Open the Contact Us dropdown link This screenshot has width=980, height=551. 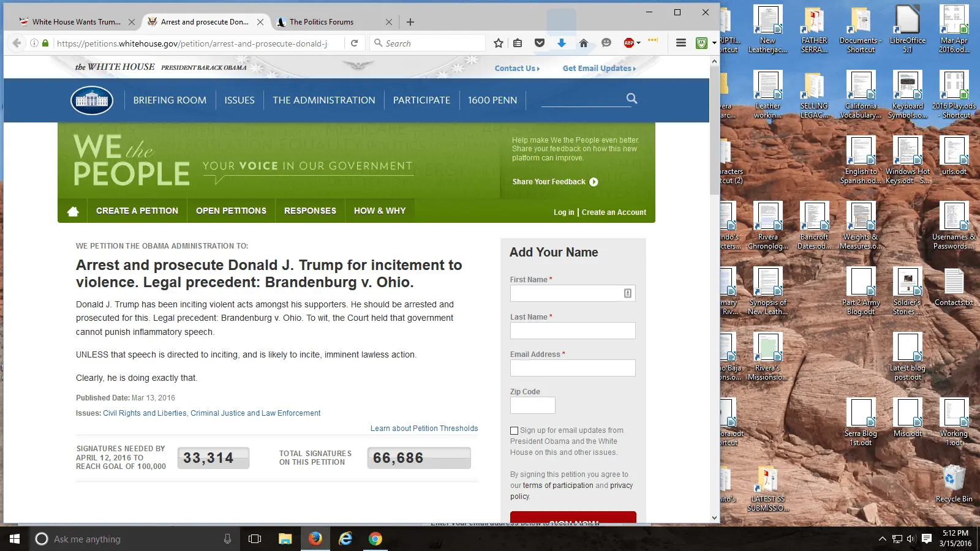point(517,69)
